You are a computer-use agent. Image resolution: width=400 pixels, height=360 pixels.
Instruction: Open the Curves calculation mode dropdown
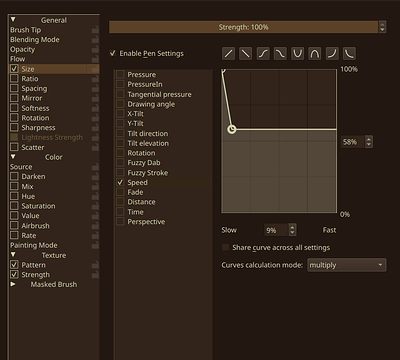(347, 265)
